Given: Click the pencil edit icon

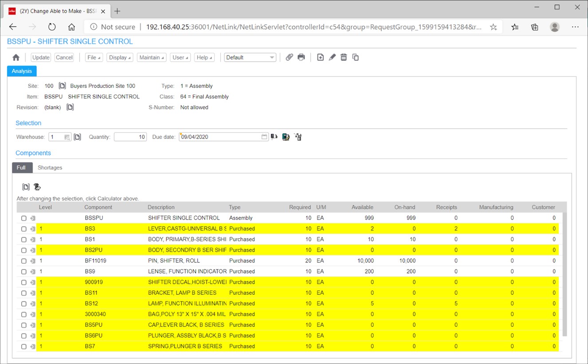Looking at the screenshot, I should (x=332, y=57).
